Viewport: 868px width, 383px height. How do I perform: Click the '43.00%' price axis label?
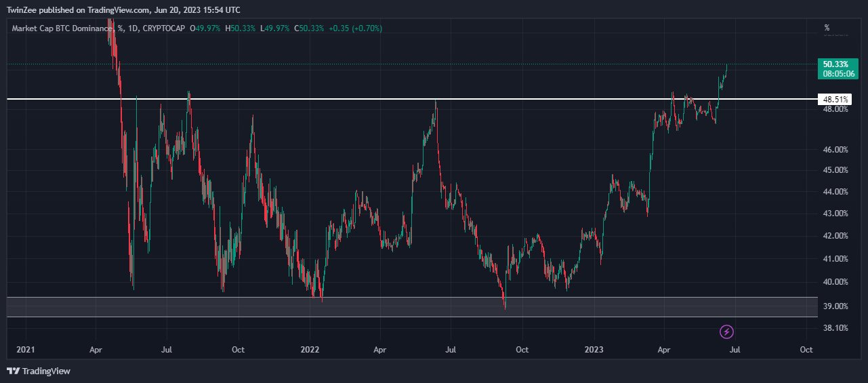coord(835,214)
